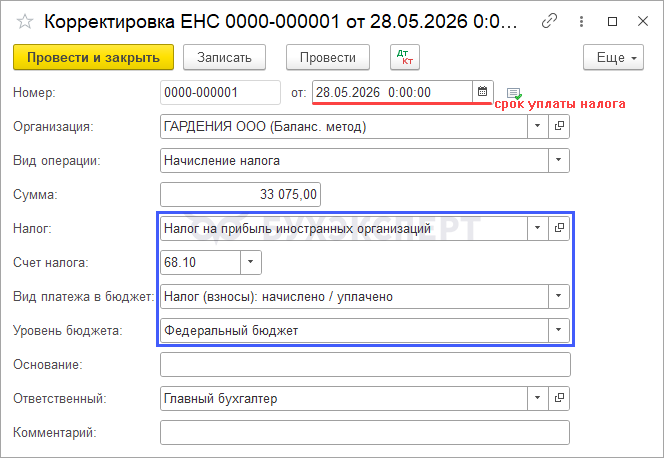Expand the Вид операции dropdown
This screenshot has height=458, width=664.
point(559,160)
